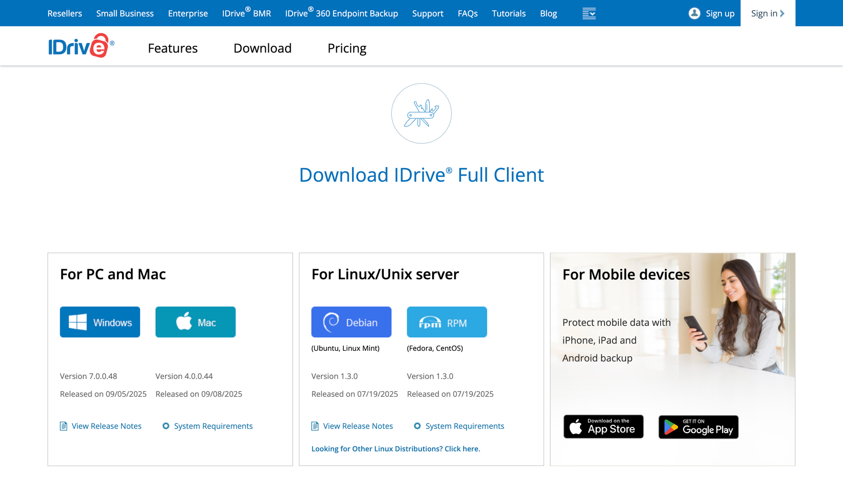Click Sign up text link
The width and height of the screenshot is (843, 504).
pyautogui.click(x=720, y=14)
